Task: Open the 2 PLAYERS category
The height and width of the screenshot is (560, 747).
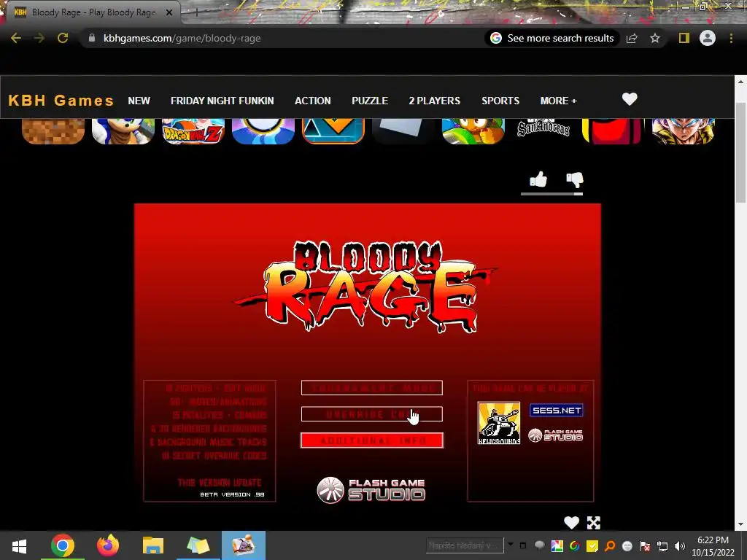Action: pyautogui.click(x=435, y=101)
